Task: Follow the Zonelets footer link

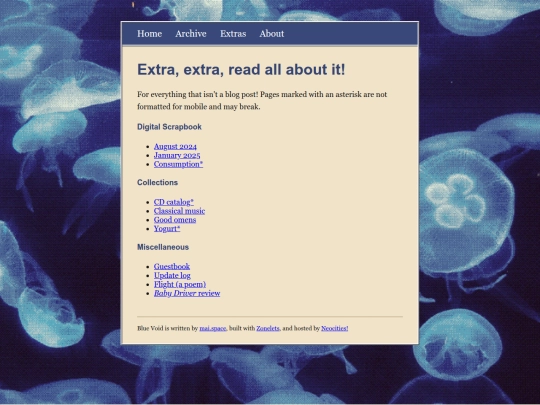Action: [x=268, y=329]
